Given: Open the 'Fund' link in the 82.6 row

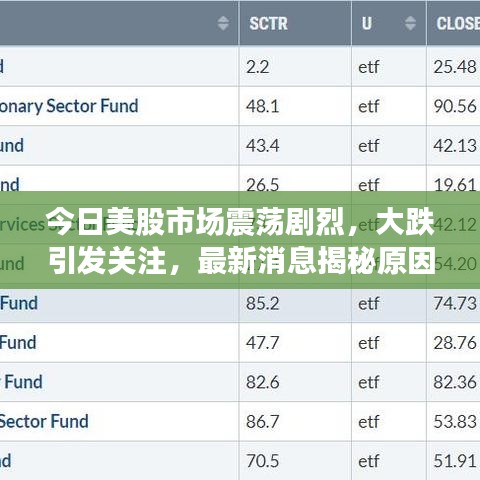Looking at the screenshot, I should (x=23, y=382).
